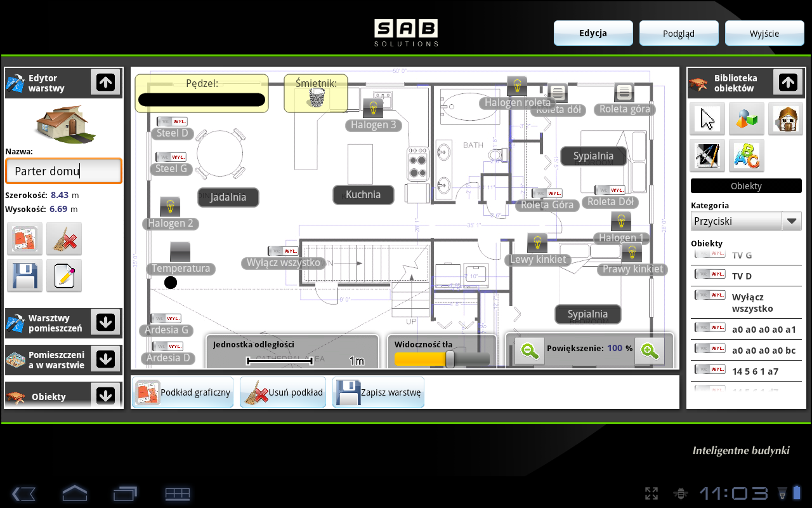Collapse the Biblioteka obiektów panel
This screenshot has width=812, height=508.
[x=788, y=82]
